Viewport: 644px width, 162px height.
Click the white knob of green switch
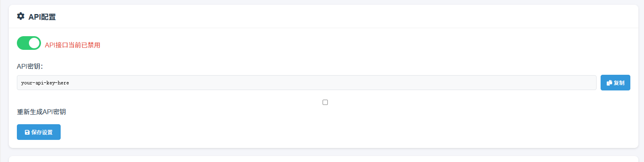click(x=34, y=43)
